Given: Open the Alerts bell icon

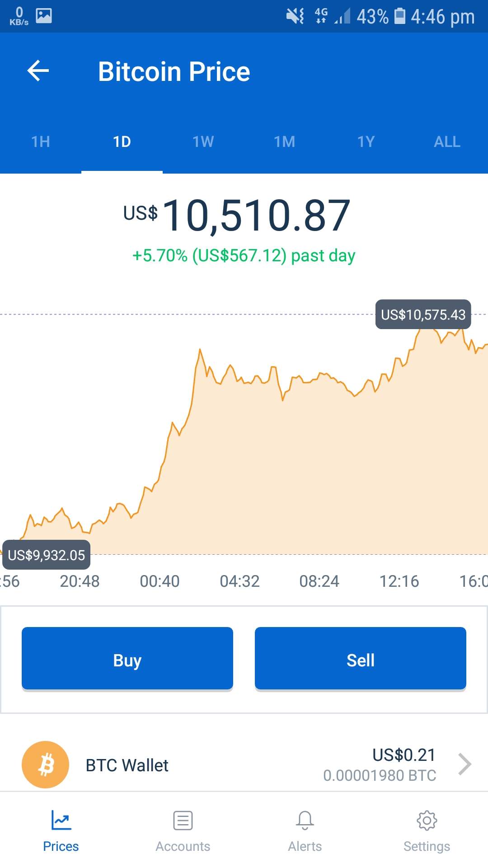Looking at the screenshot, I should click(305, 820).
